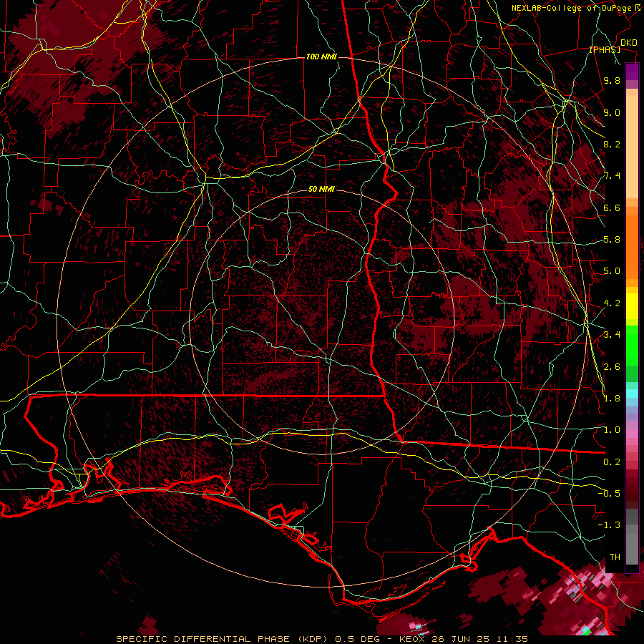Click the 9.8 value on the scale
Screen dimensions: 644x644
pyautogui.click(x=612, y=81)
